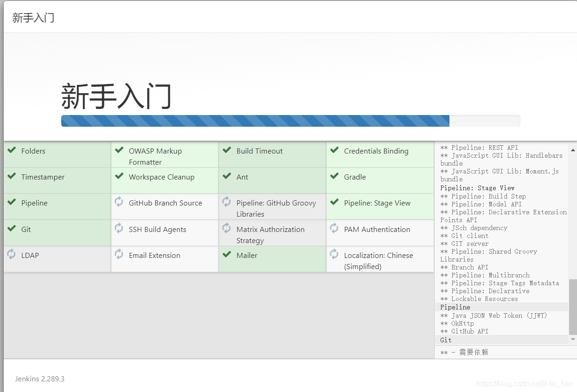Screen dimensions: 577x392
Task: Click the checkmark icon in the Git plugin cell
Action: tap(12, 229)
